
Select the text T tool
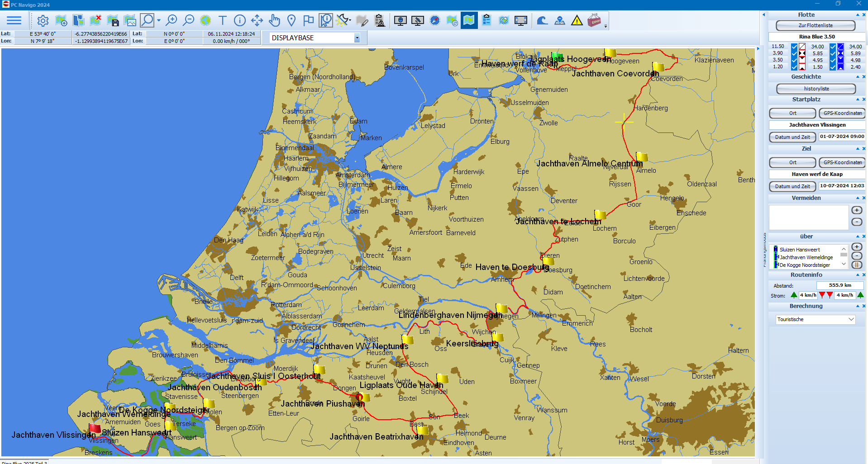(222, 20)
